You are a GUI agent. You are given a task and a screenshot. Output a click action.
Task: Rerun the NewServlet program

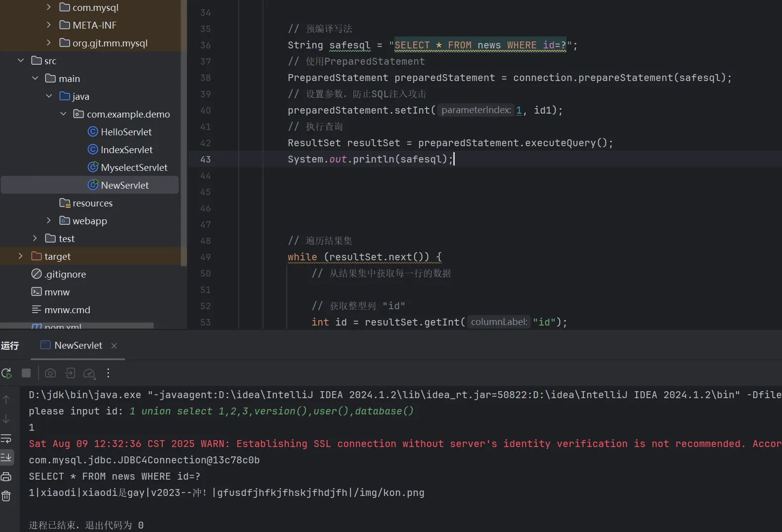tap(7, 373)
